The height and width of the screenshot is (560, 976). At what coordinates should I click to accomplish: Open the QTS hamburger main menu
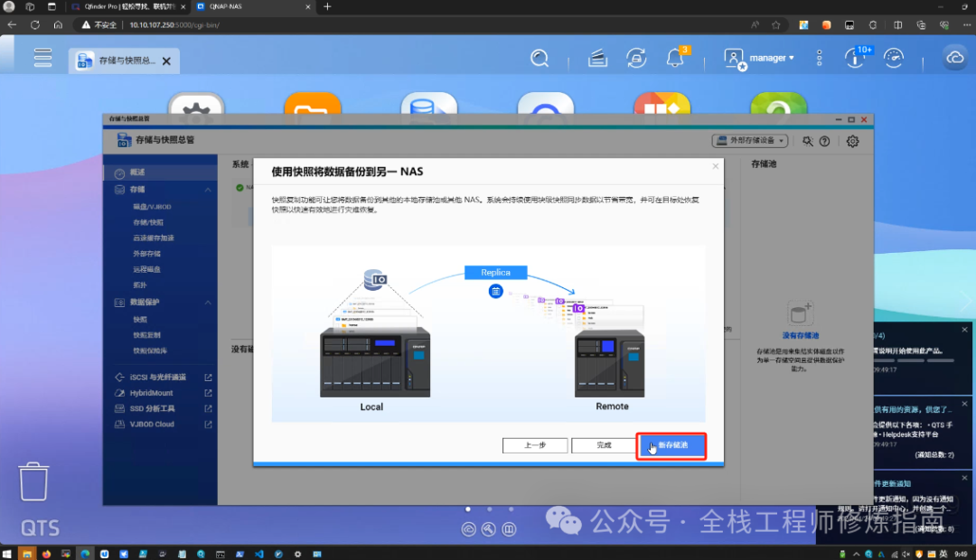point(43,57)
